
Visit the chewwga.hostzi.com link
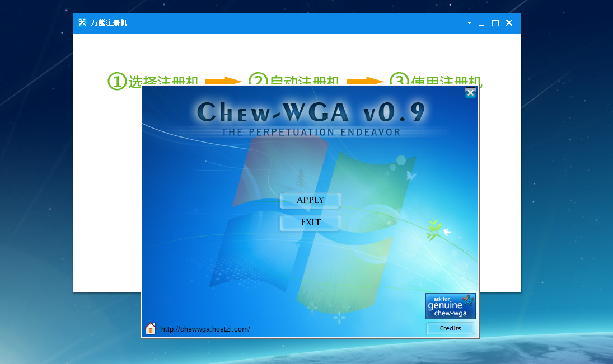point(205,329)
